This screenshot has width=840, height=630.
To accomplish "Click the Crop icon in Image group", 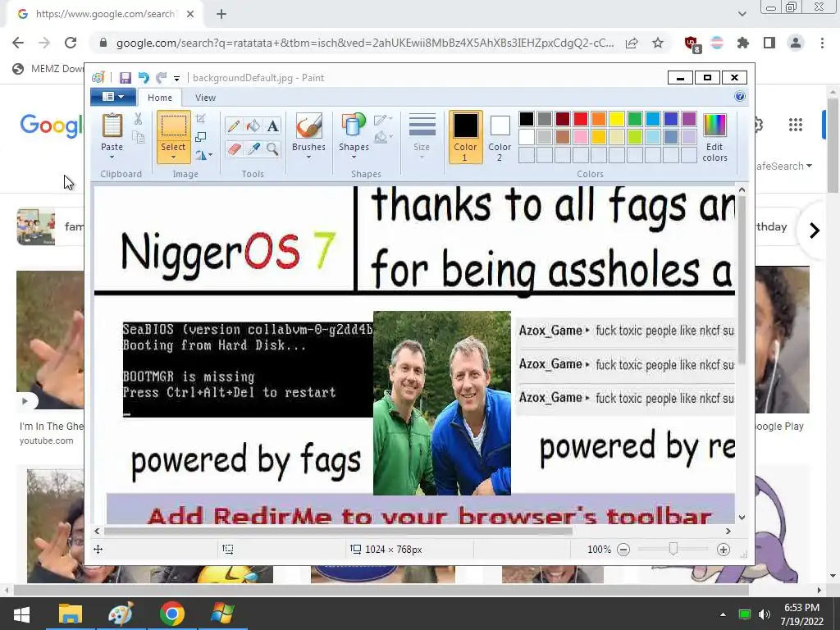I will point(200,118).
